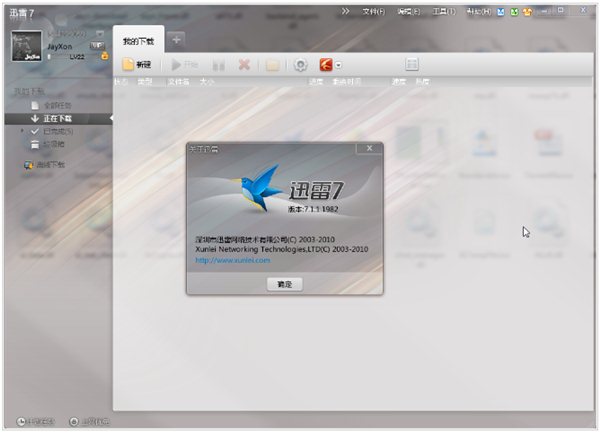This screenshot has width=600, height=433.
Task: Open the status dropdown above JayXon name
Action: 100,34
